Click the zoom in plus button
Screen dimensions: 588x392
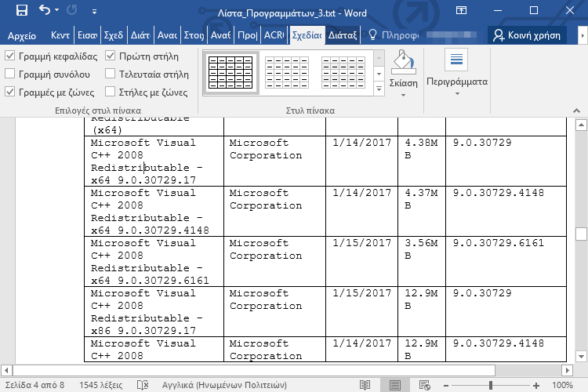pyautogui.click(x=536, y=385)
